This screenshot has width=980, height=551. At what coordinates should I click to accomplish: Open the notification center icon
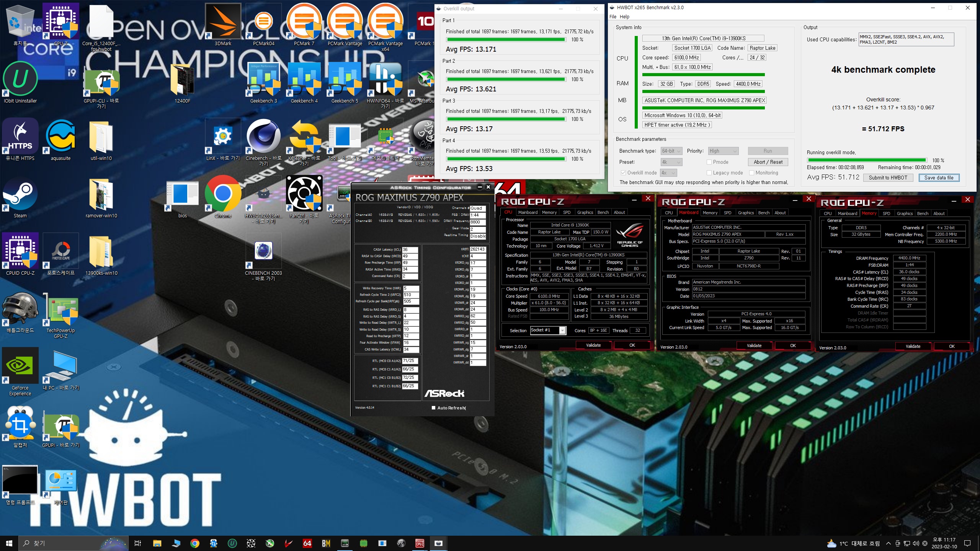tap(967, 543)
